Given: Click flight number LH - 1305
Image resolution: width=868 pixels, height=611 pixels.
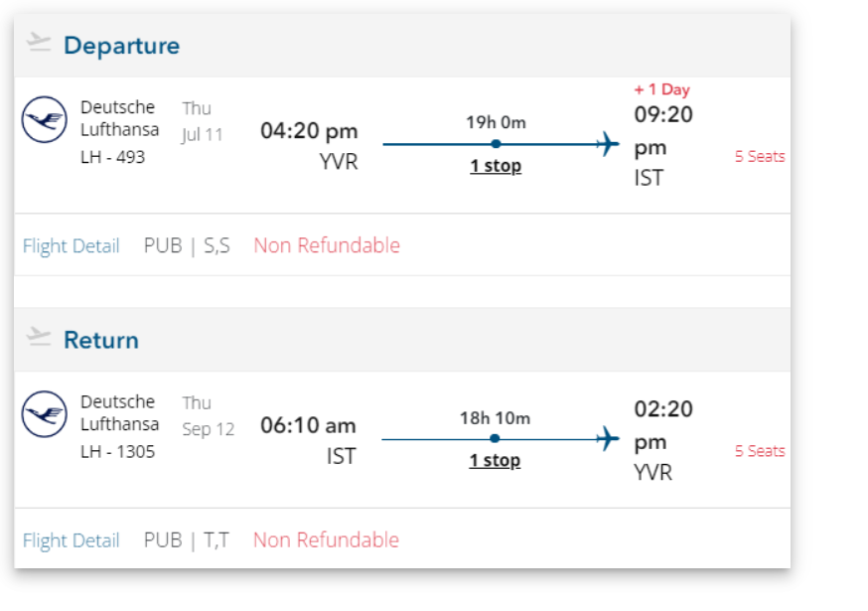Looking at the screenshot, I should point(117,451).
